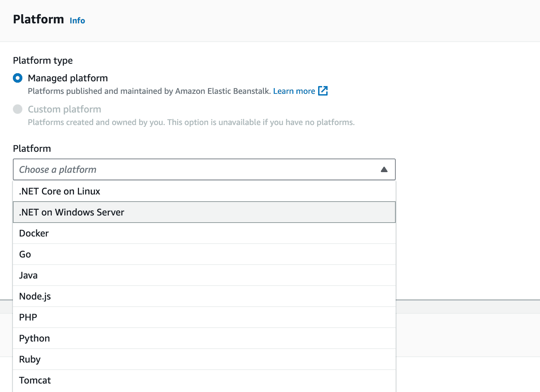Click the Managed platform label text

[68, 78]
